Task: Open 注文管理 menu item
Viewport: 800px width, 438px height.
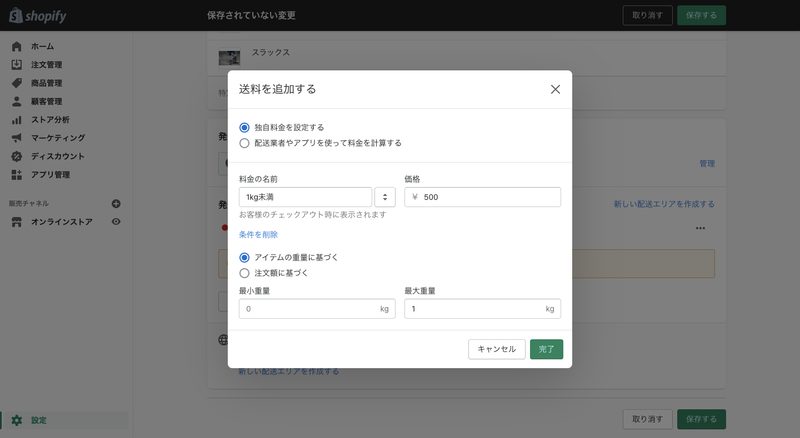Action: [x=46, y=65]
